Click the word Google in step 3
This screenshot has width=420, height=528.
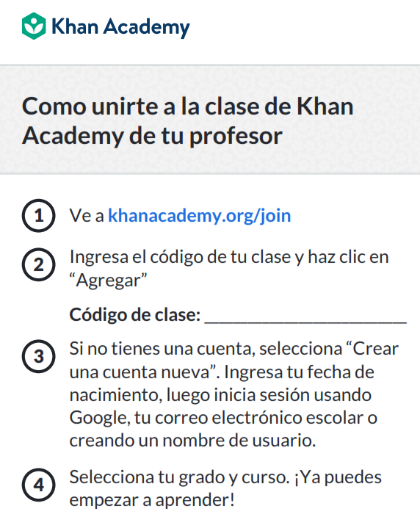(x=100, y=419)
